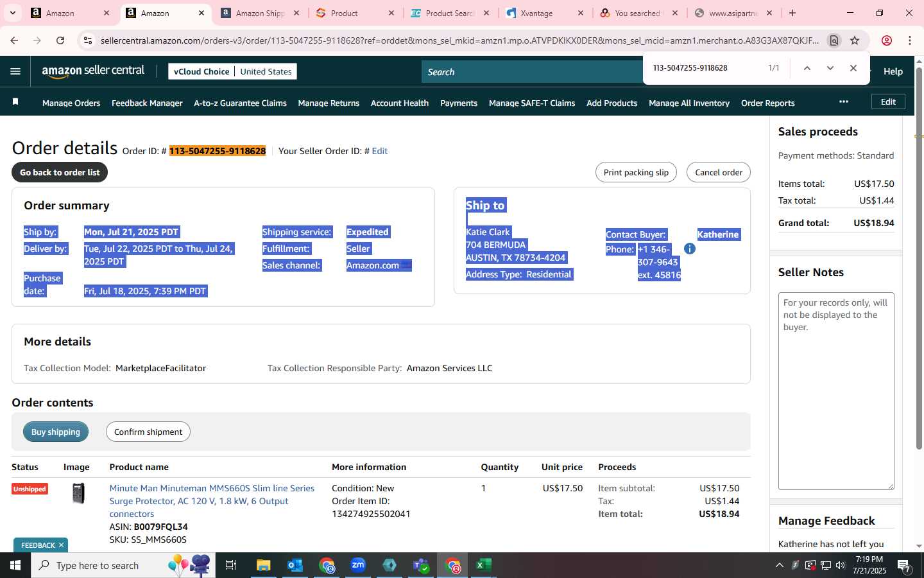Open the Windows Start menu

(15, 565)
